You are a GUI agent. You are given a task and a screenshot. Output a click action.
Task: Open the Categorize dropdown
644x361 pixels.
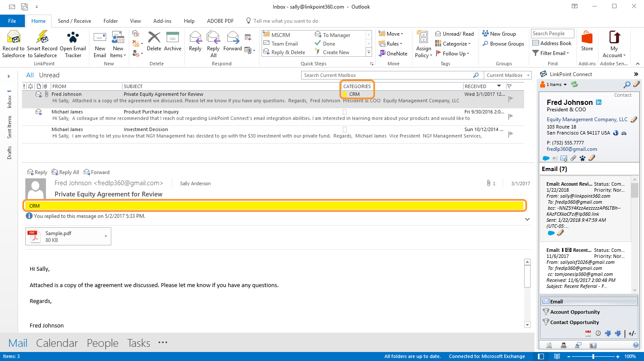[453, 44]
